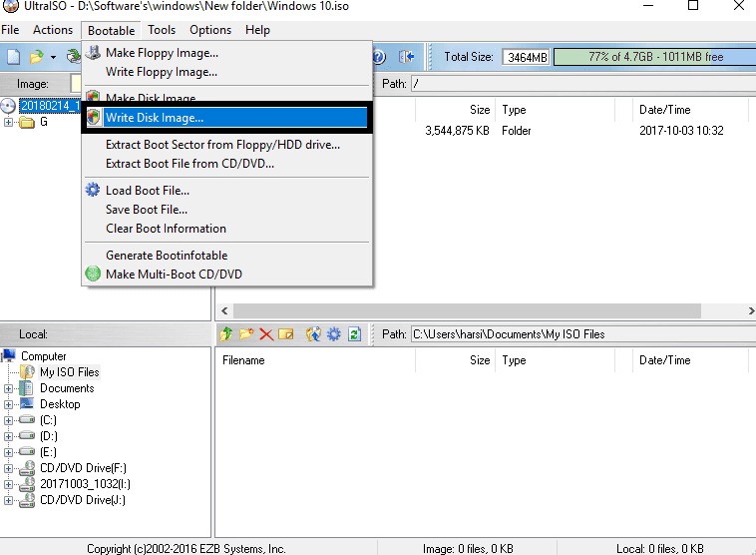Choose Generate Bootinfotable
The width and height of the screenshot is (756, 555).
(x=226, y=256)
